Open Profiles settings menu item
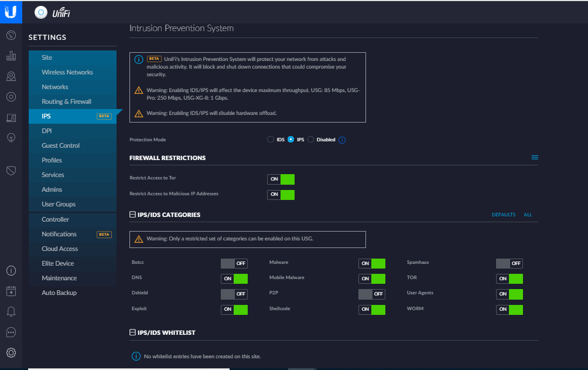Image resolution: width=588 pixels, height=370 pixels. (x=73, y=160)
